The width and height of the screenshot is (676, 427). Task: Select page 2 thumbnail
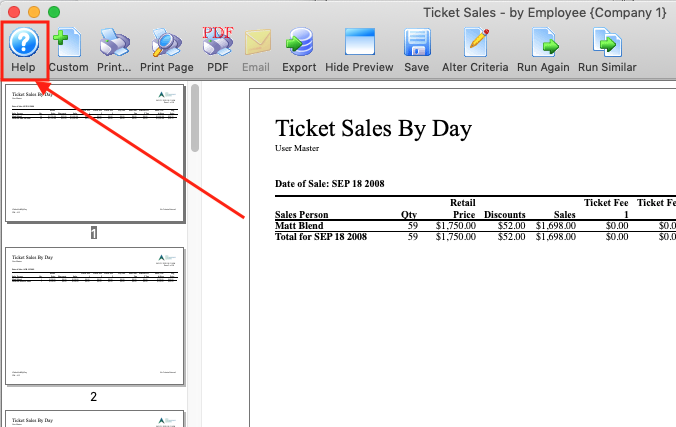(x=94, y=316)
